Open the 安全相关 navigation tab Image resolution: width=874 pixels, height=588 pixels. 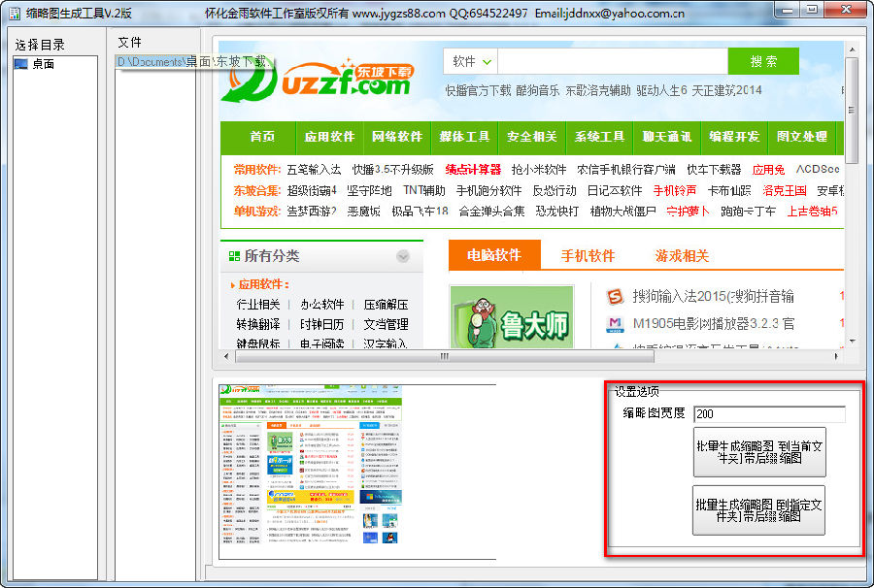tap(532, 137)
